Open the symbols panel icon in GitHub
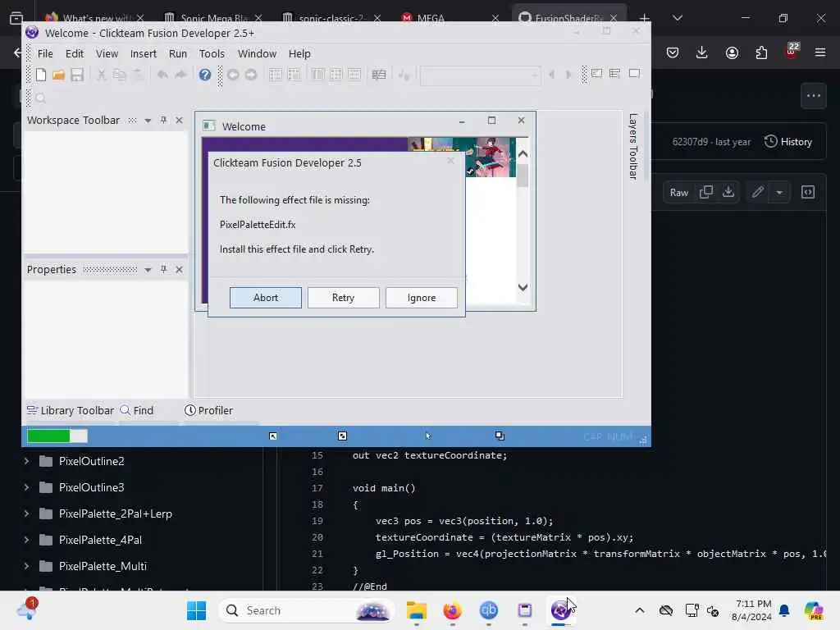The height and width of the screenshot is (630, 840). point(808,192)
